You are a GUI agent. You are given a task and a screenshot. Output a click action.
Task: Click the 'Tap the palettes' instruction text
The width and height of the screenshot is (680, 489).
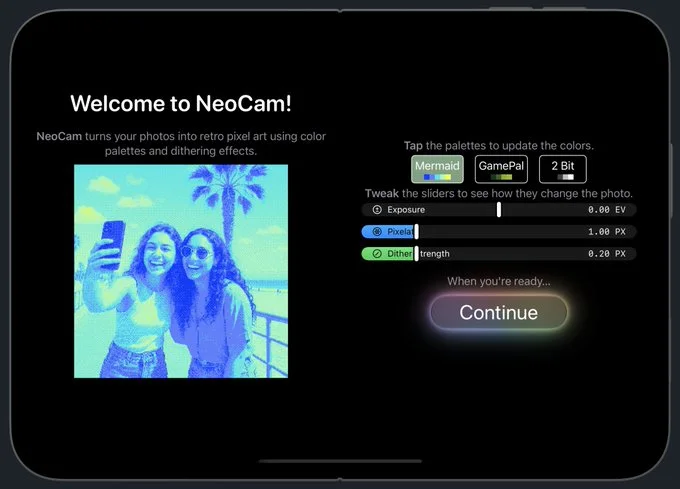pyautogui.click(x=499, y=146)
